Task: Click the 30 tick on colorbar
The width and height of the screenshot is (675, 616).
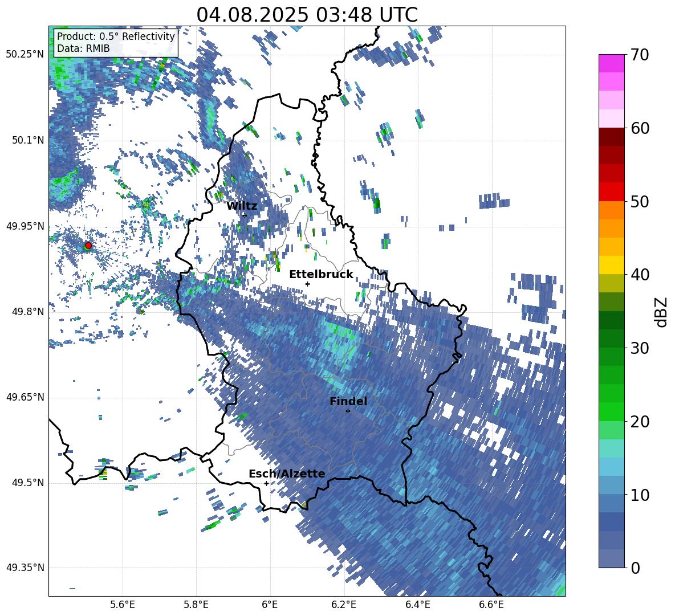Action: click(x=639, y=348)
